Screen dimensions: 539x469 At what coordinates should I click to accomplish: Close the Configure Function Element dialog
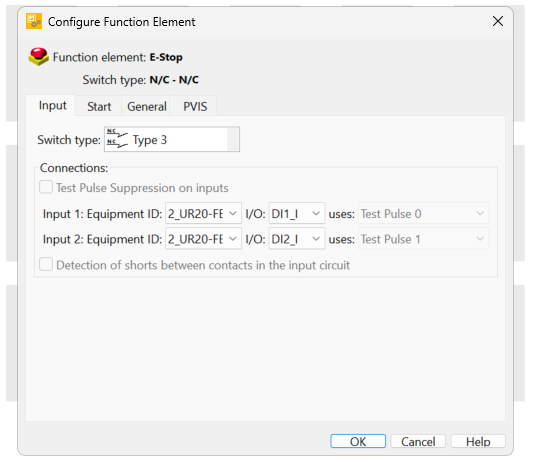pyautogui.click(x=498, y=21)
